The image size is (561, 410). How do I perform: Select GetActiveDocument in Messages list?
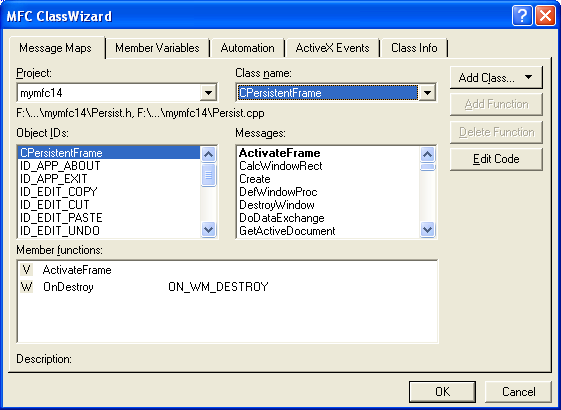click(x=328, y=231)
